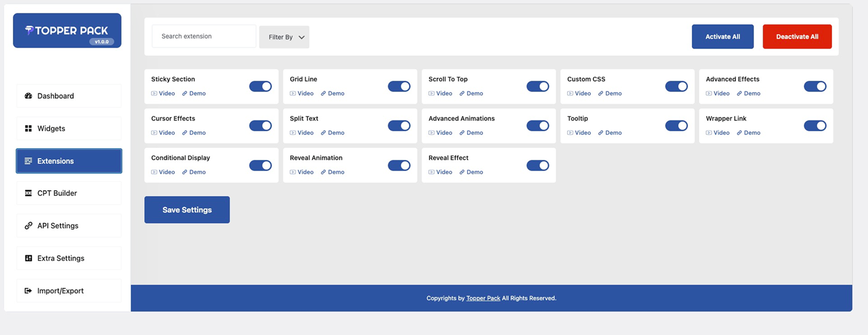Switch off the Wrapper Link toggle
Screen dimensions: 868x335
click(815, 126)
